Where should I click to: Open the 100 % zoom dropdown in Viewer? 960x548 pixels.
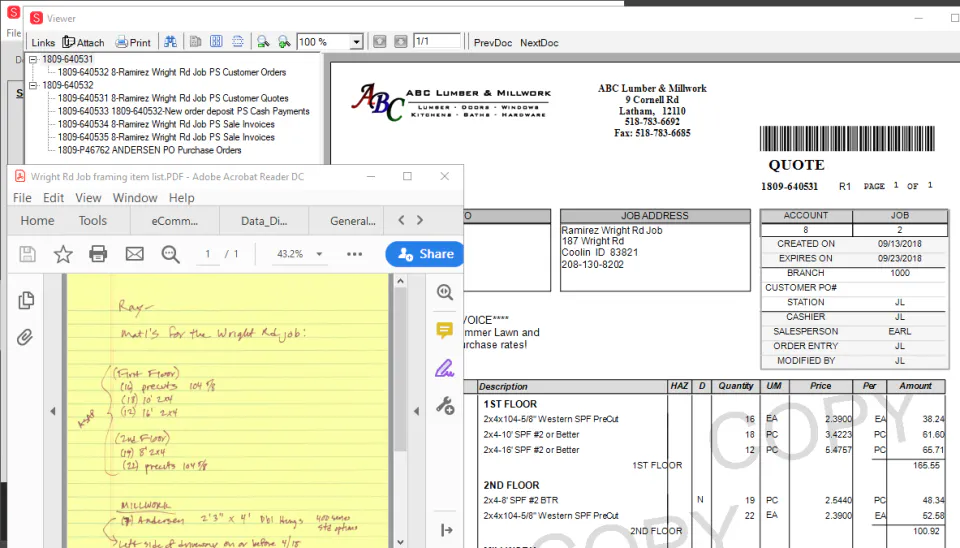pos(356,42)
